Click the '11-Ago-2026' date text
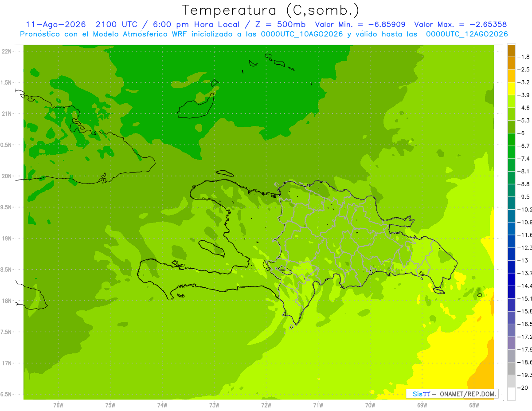Screen dimensions: 532x411 click(x=56, y=24)
